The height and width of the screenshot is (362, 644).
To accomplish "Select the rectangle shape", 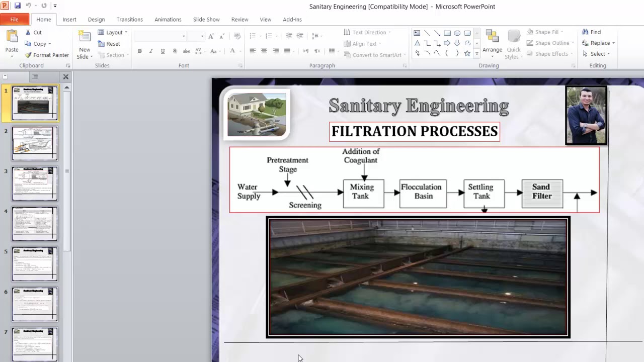I will 447,33.
